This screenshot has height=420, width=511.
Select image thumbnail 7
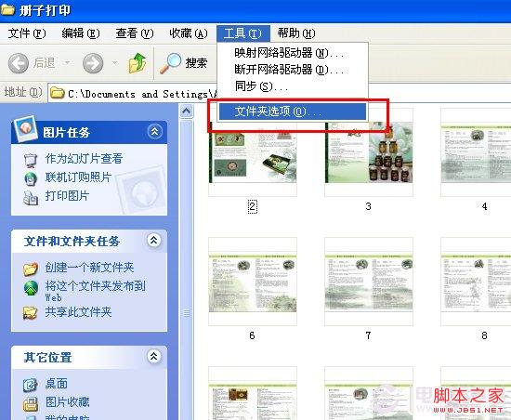(x=369, y=282)
